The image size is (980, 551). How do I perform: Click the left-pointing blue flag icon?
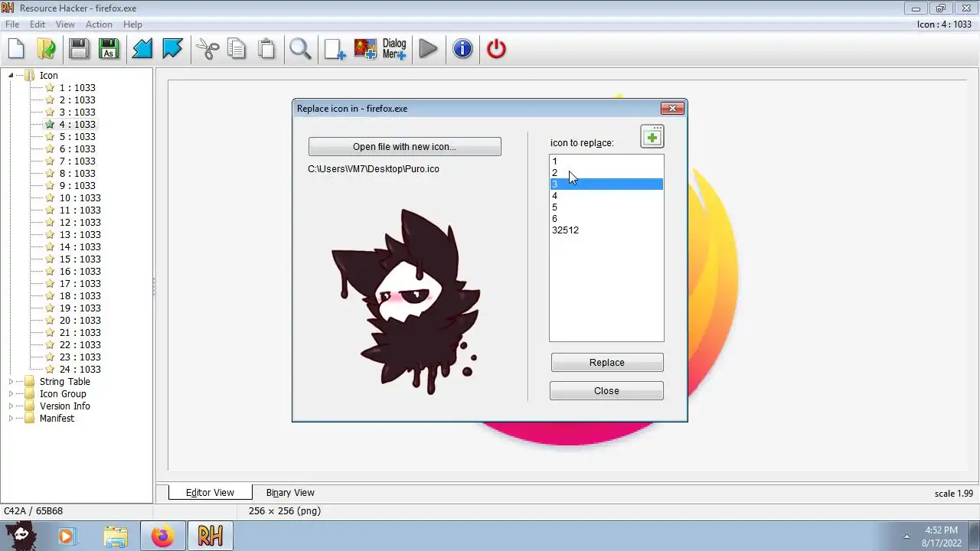coord(142,49)
